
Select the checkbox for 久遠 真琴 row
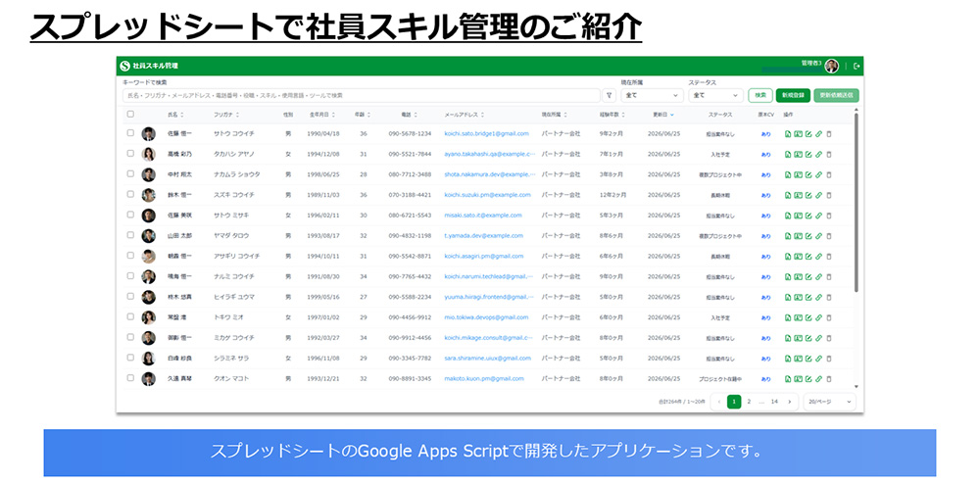130,377
